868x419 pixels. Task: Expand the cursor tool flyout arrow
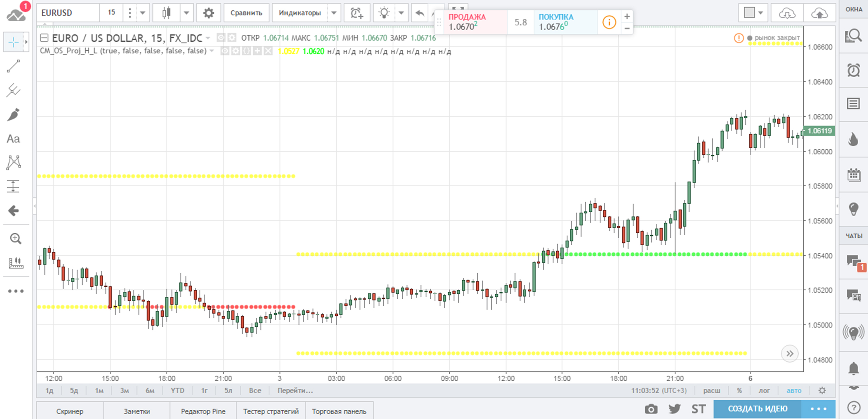[x=26, y=42]
